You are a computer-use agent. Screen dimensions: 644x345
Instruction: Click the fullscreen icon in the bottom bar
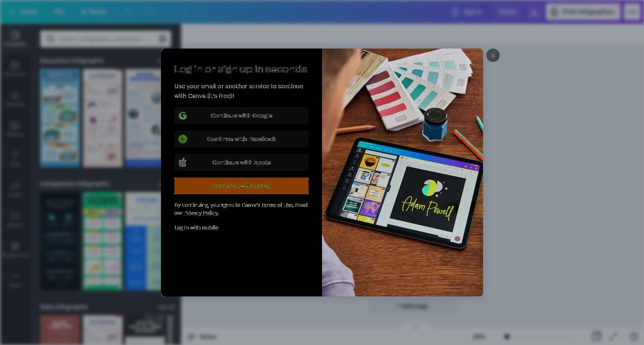coord(613,336)
